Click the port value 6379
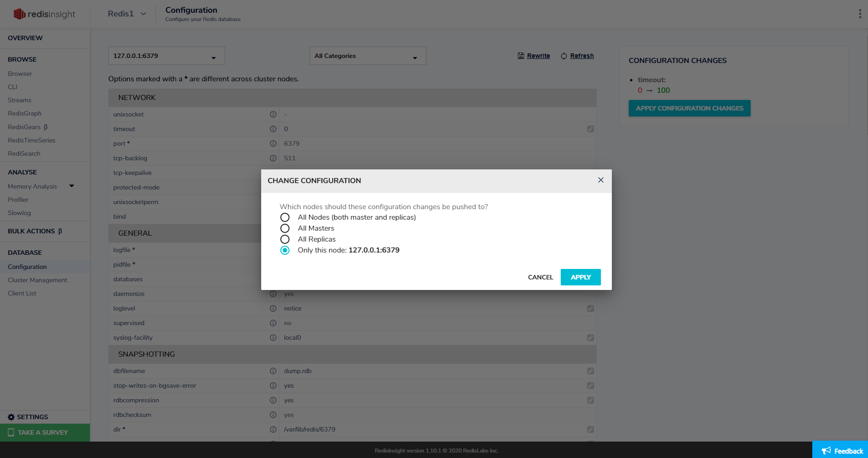This screenshot has width=868, height=458. [292, 143]
